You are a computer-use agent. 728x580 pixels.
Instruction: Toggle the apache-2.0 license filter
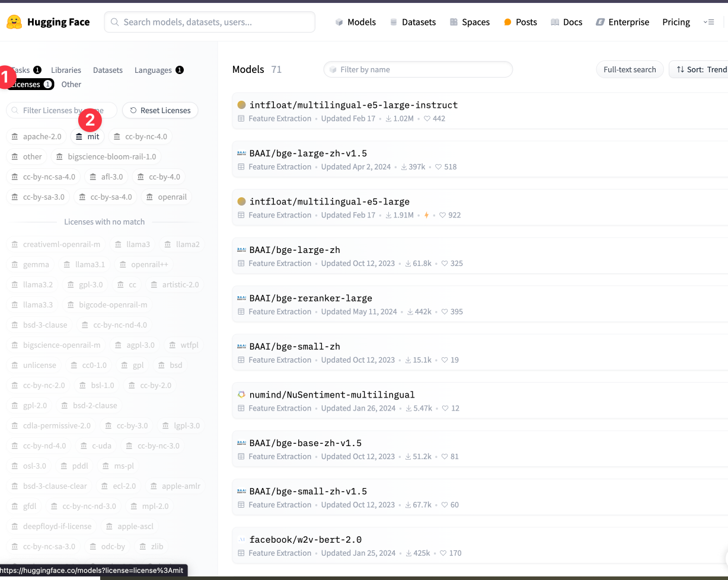[x=37, y=136]
